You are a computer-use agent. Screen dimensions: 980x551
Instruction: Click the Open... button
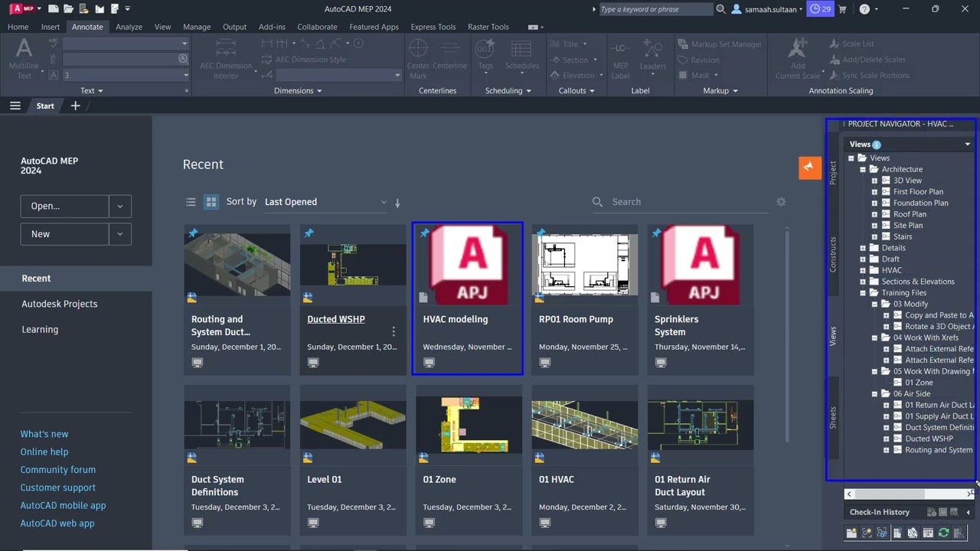click(65, 206)
